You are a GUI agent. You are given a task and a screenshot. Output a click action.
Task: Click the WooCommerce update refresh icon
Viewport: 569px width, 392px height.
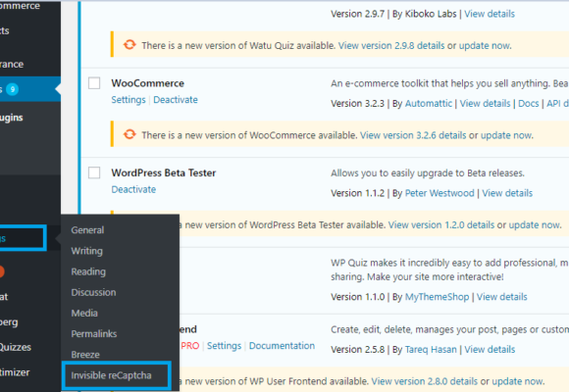(x=129, y=134)
